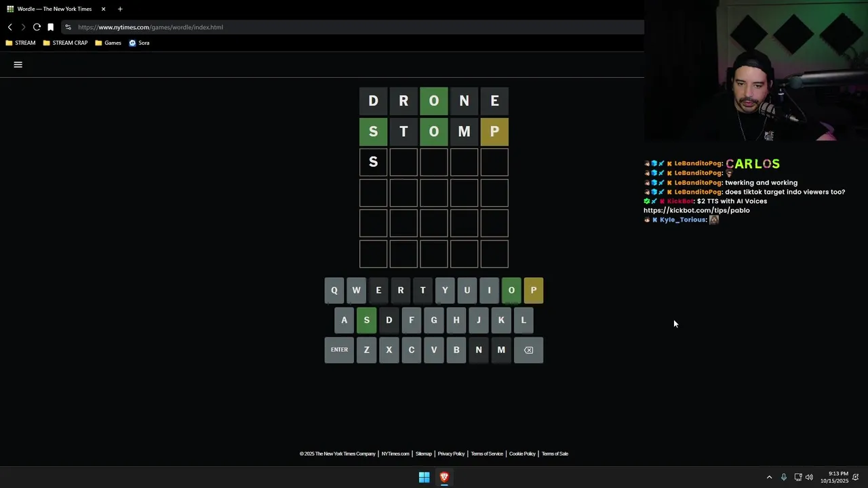Click the R key on Wordle keyboard
868x488 pixels.
(x=401, y=290)
